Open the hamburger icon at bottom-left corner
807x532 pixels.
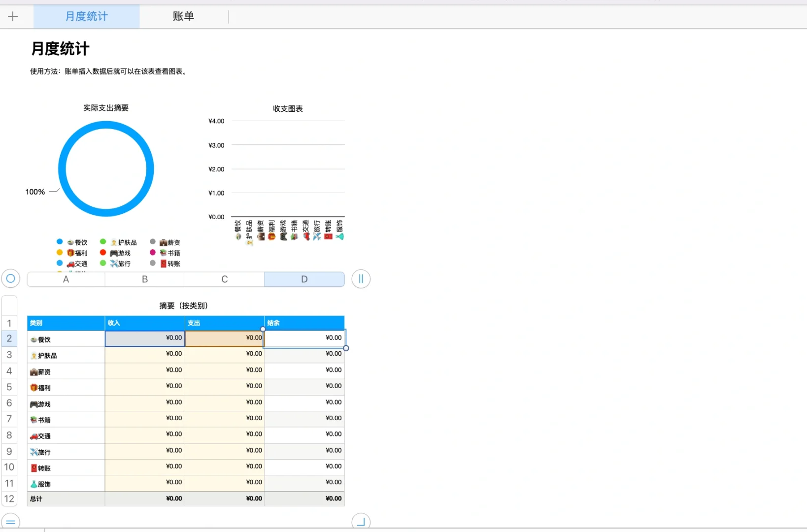click(11, 521)
